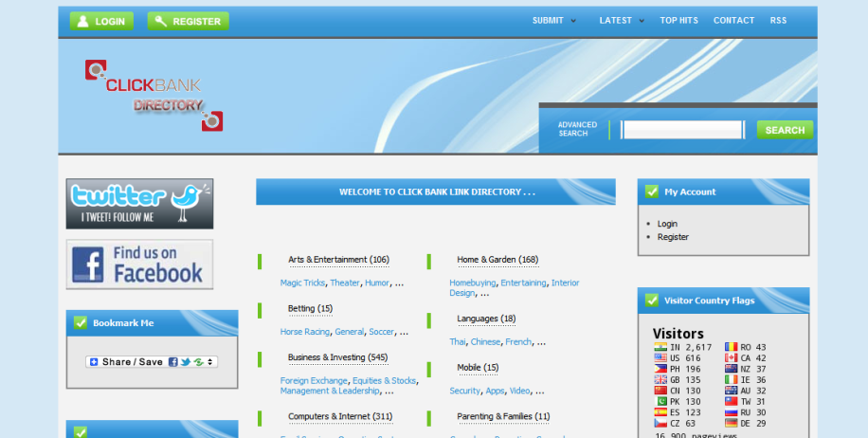Screen dimensions: 868x438
Task: Open the Security subcategory
Action: (x=465, y=391)
